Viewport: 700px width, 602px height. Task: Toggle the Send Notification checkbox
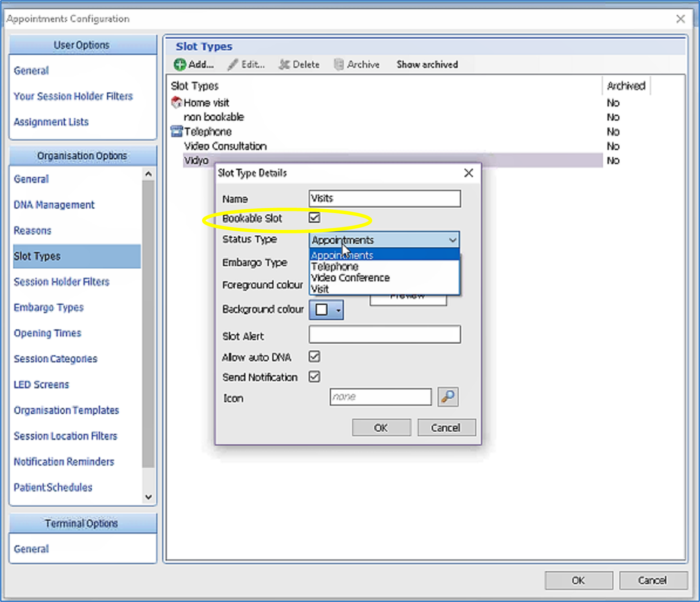[x=314, y=377]
